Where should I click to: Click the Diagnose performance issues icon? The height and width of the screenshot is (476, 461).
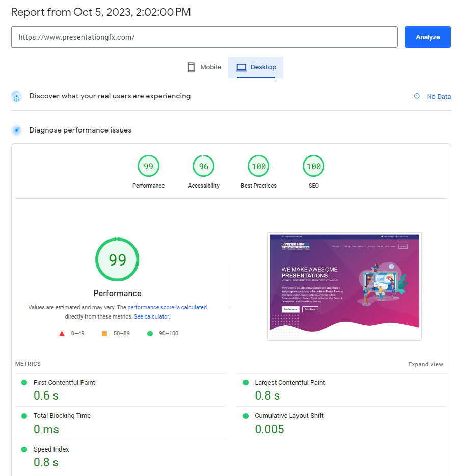(17, 130)
